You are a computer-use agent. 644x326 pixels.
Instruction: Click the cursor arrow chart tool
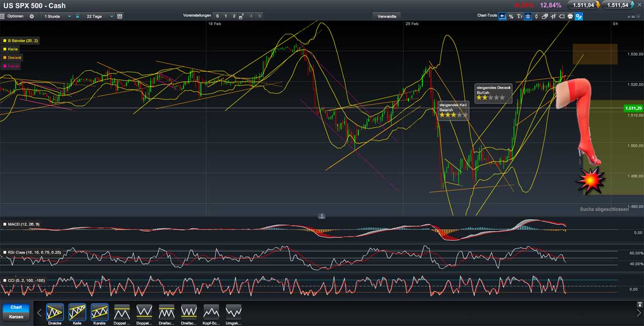[x=502, y=17]
